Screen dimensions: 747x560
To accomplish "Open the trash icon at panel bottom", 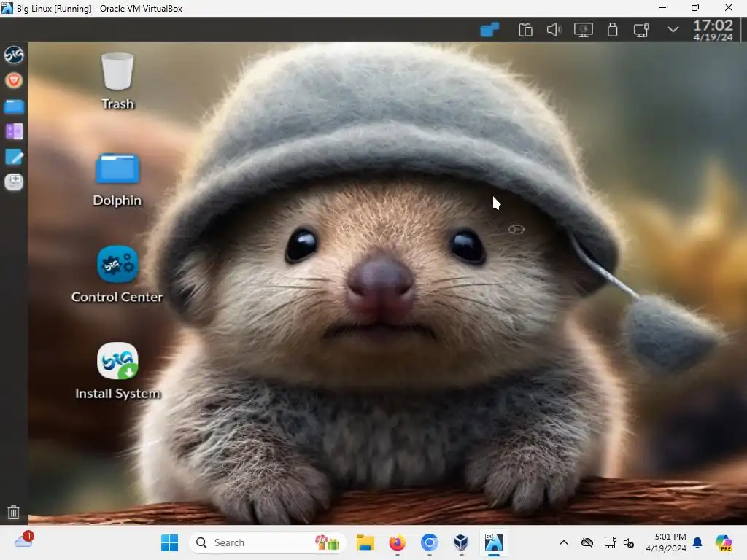I will click(13, 512).
